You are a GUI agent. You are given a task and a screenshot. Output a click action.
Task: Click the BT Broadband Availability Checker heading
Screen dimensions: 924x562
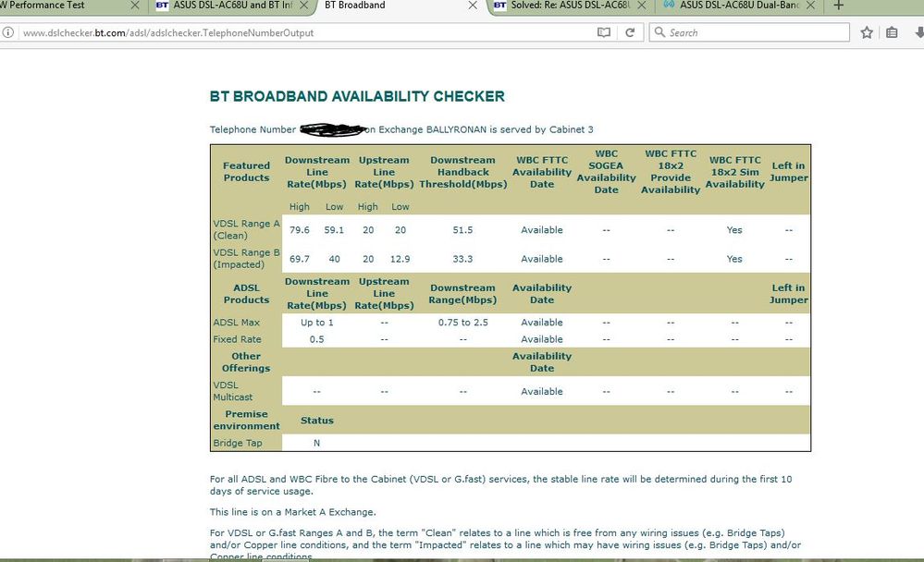357,97
